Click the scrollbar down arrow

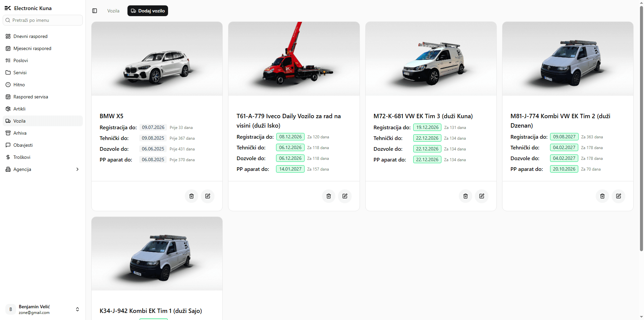point(641,317)
